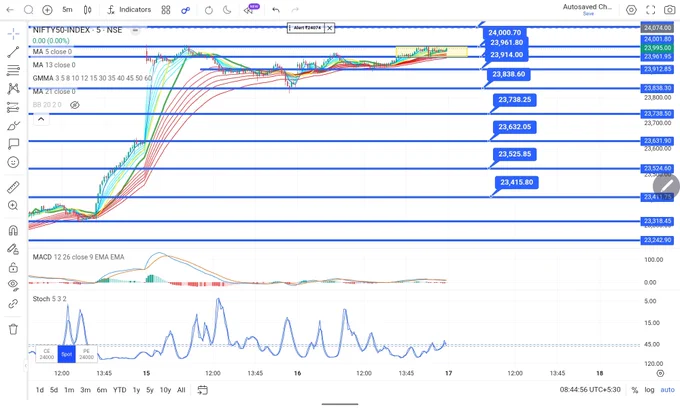The height and width of the screenshot is (408, 680).
Task: Open timezone menu 08:44:56 UTC+5:30
Action: (590, 390)
